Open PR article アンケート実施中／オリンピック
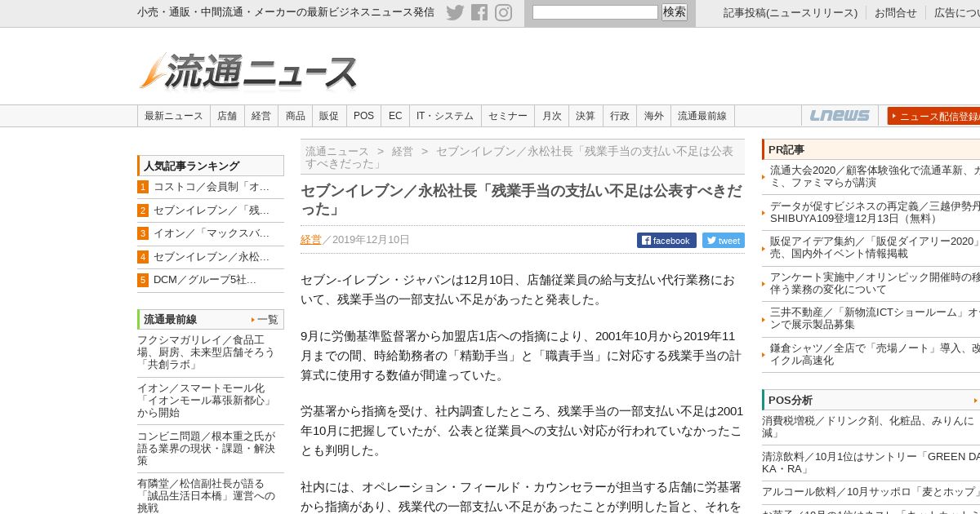 point(874,283)
